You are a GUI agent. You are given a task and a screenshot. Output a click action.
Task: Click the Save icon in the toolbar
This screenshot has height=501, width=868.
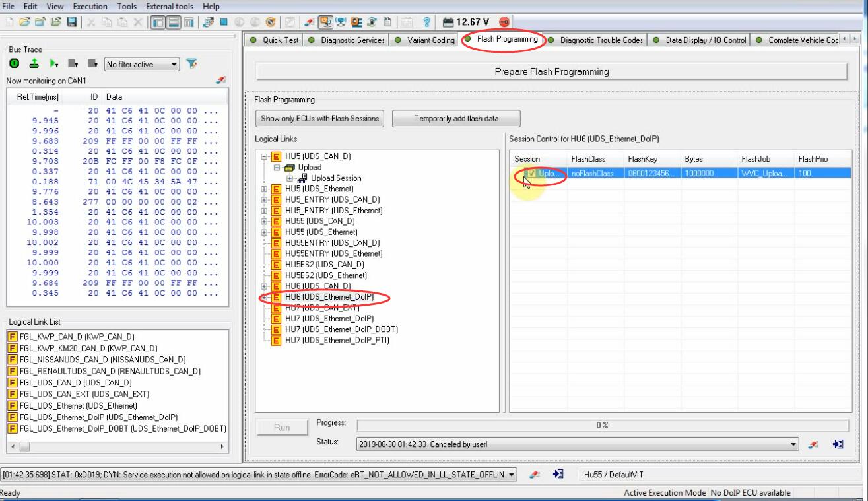71,22
